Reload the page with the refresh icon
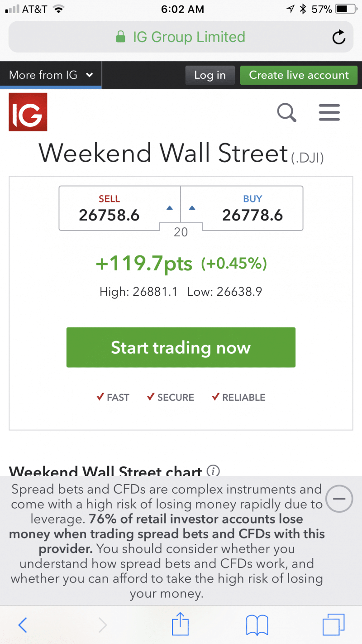Screen dimensions: 362x644 [338, 38]
